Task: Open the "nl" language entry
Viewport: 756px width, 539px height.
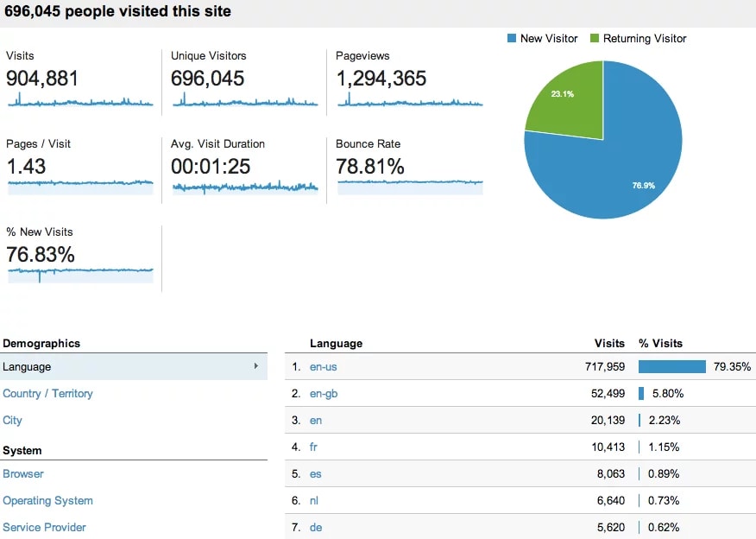Action: pyautogui.click(x=314, y=500)
